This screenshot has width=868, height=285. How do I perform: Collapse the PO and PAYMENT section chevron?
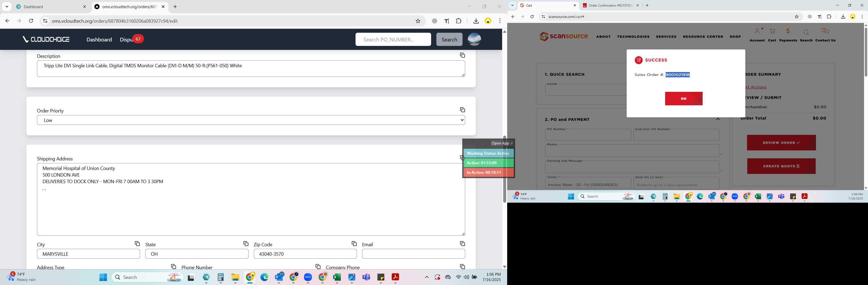click(718, 119)
